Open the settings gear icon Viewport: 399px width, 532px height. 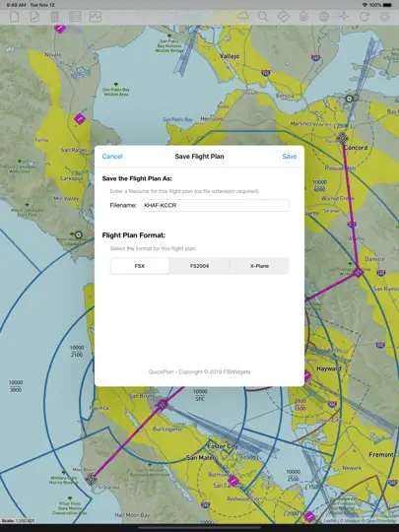click(385, 17)
